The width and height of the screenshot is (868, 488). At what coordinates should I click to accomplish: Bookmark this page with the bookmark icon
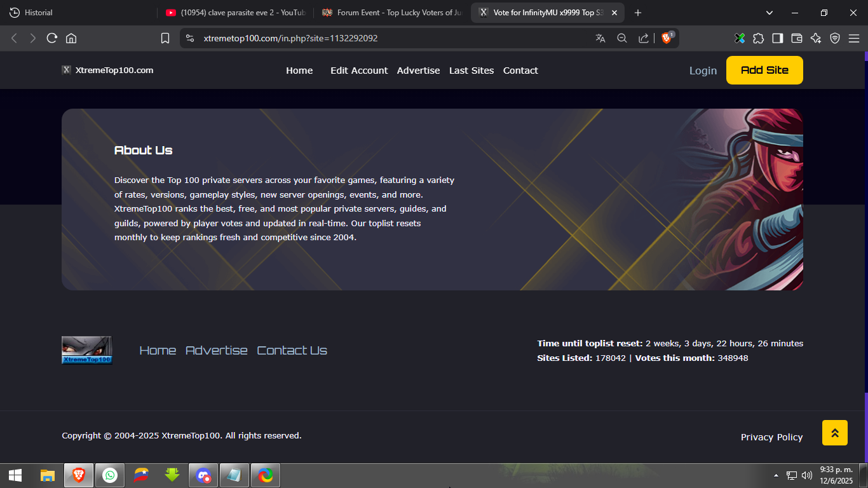[x=165, y=38]
